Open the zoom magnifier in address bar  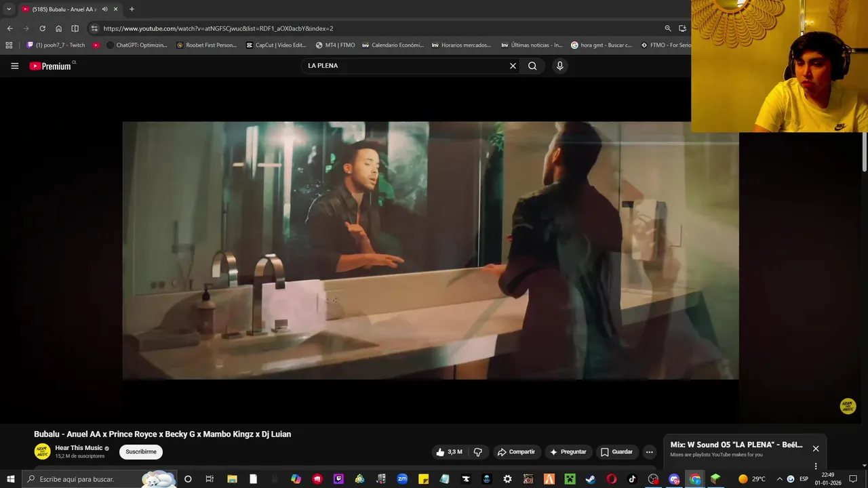coord(668,28)
